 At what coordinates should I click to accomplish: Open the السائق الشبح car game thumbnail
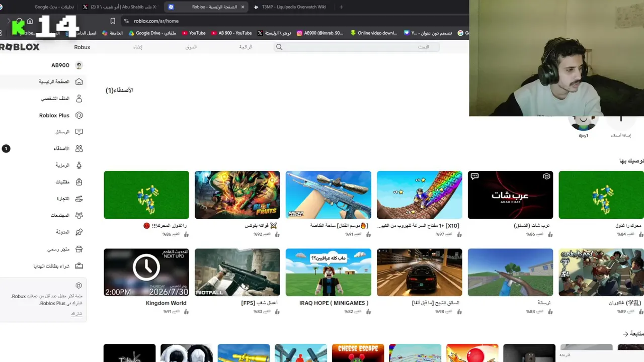tap(420, 273)
